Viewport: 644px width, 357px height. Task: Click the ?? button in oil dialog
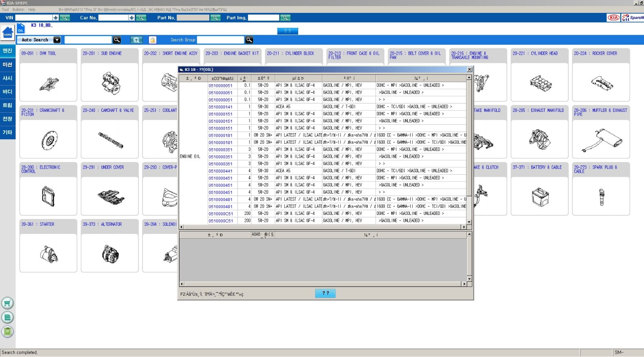(325, 293)
